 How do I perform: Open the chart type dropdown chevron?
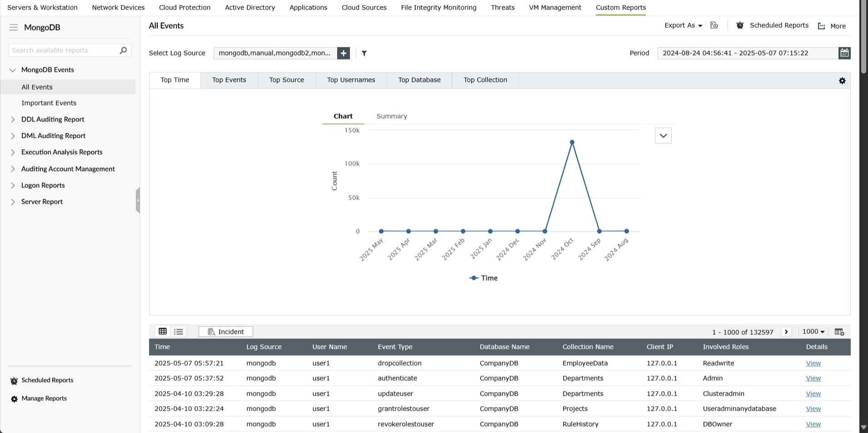(x=663, y=136)
